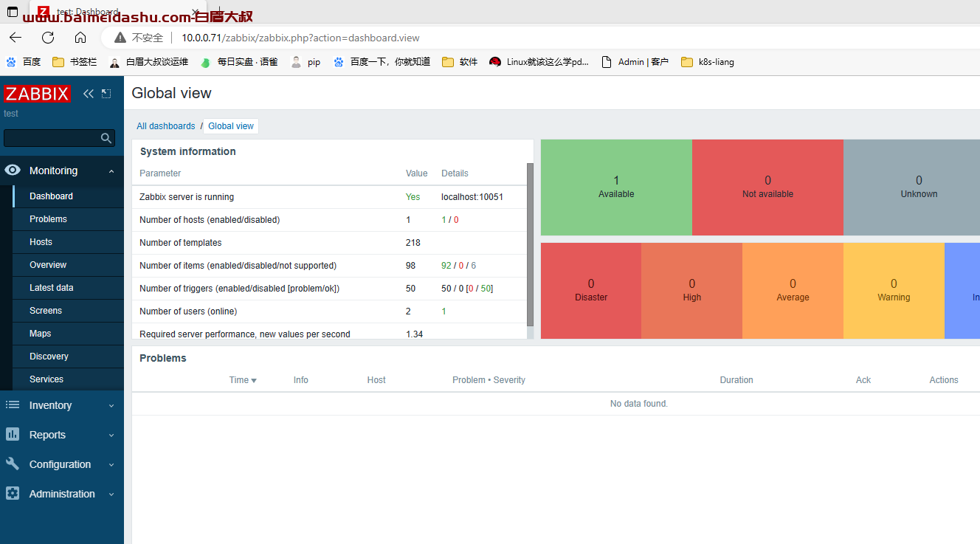Click the Monitoring eye icon
This screenshot has width=980, height=544.
13,171
